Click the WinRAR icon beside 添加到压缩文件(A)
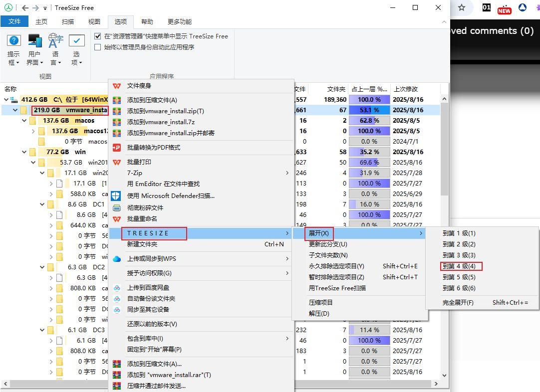 tap(117, 100)
